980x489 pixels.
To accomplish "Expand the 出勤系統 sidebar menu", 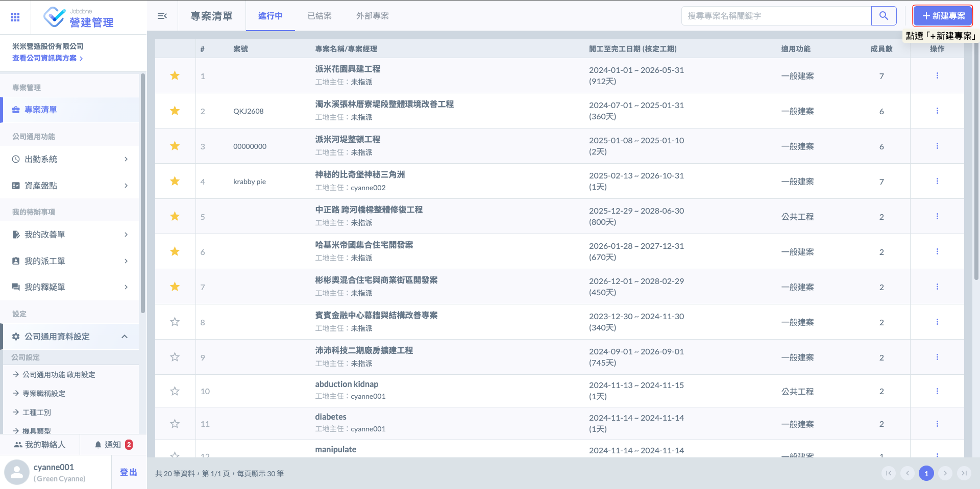I will [x=126, y=159].
